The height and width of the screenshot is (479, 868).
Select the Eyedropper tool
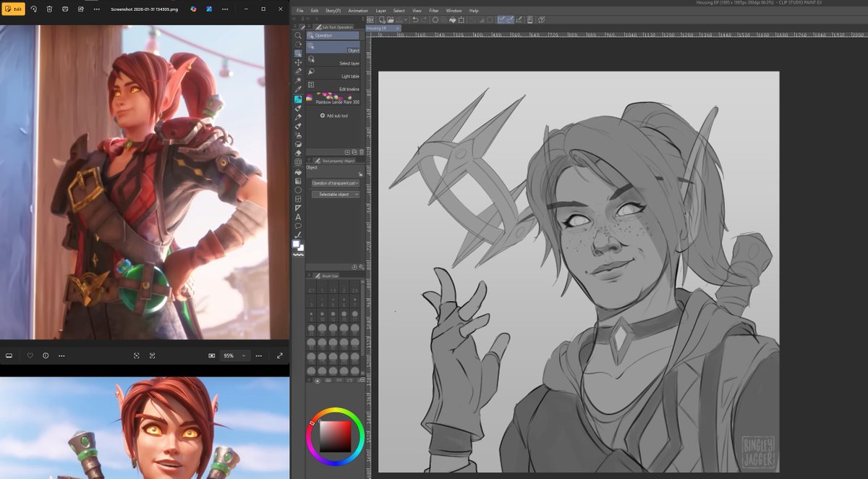click(x=298, y=90)
